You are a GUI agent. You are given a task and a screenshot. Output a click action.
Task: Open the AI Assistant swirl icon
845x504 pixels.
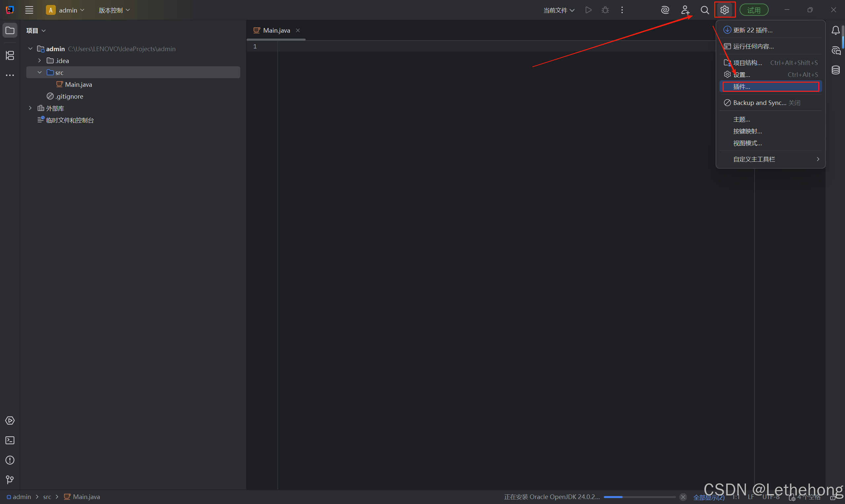click(x=665, y=10)
